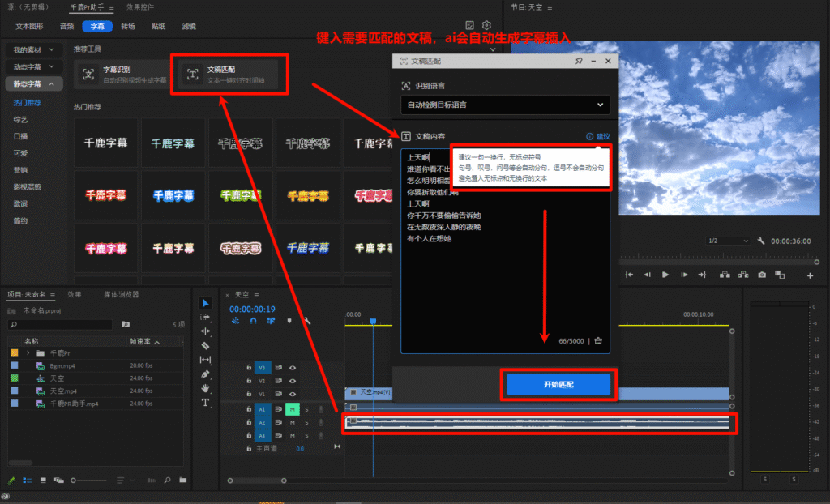The image size is (830, 504).
Task: Click the trash icon to clear script text
Action: point(598,341)
